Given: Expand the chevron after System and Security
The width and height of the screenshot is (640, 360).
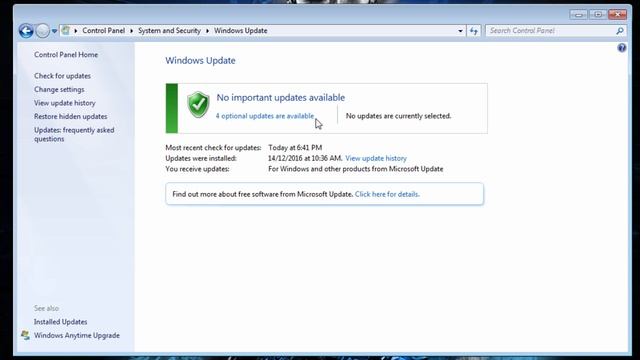Looking at the screenshot, I should pos(207,31).
